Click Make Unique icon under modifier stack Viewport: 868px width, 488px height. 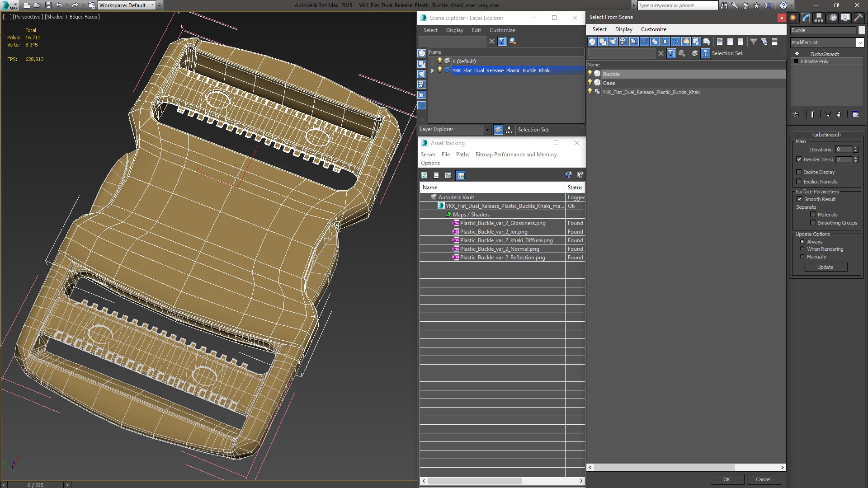828,114
